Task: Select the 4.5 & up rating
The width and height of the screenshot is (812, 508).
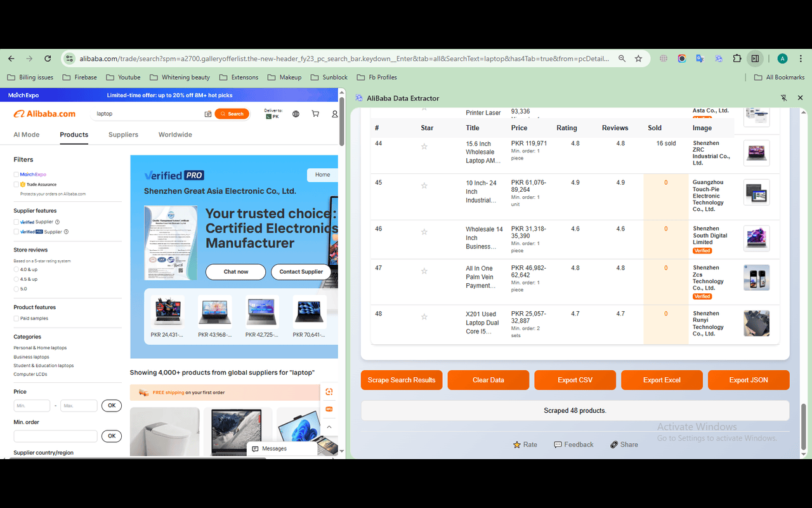Action: 16,279
